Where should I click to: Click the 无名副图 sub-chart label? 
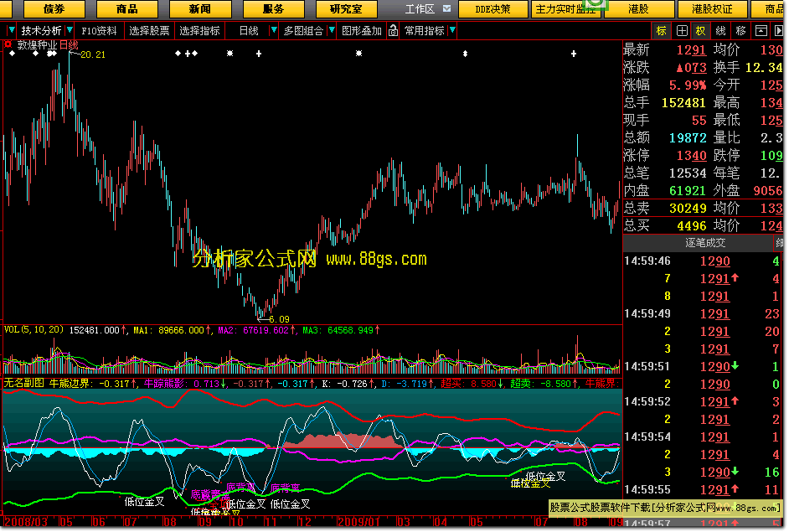click(24, 384)
